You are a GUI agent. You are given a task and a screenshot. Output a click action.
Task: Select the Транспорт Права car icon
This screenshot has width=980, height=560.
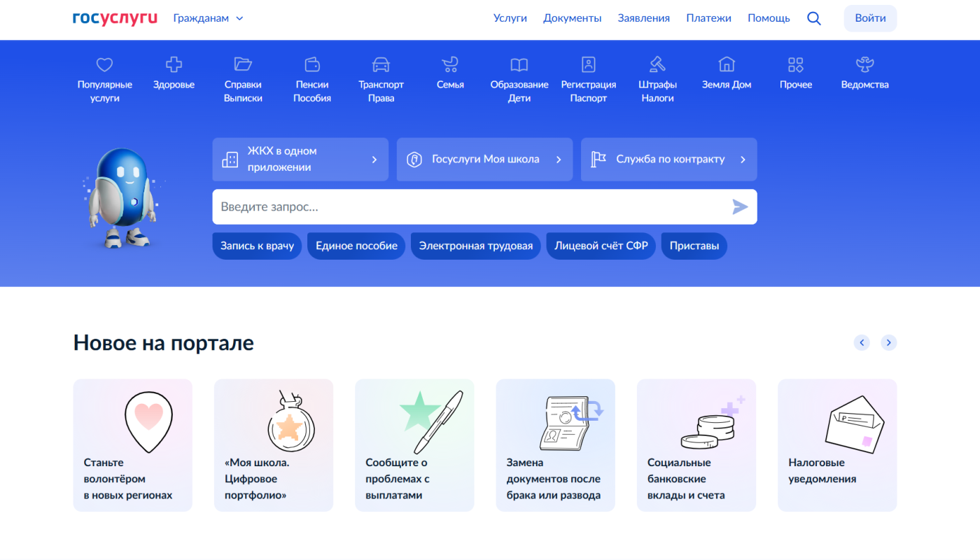[x=381, y=65]
